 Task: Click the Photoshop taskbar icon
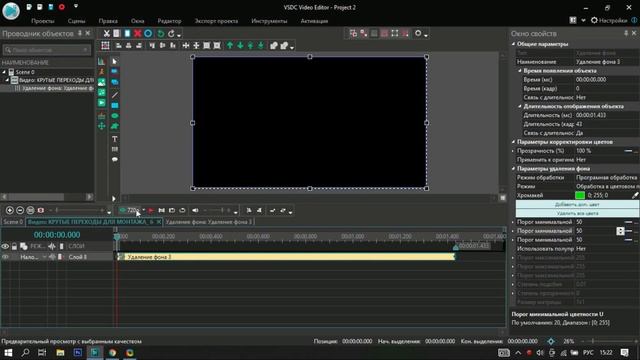pyautogui.click(x=78, y=353)
